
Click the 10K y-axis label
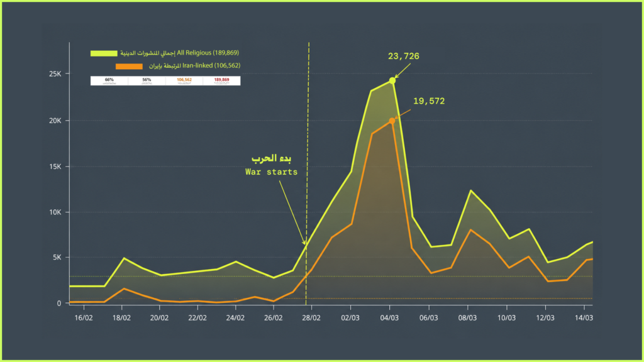coord(55,212)
